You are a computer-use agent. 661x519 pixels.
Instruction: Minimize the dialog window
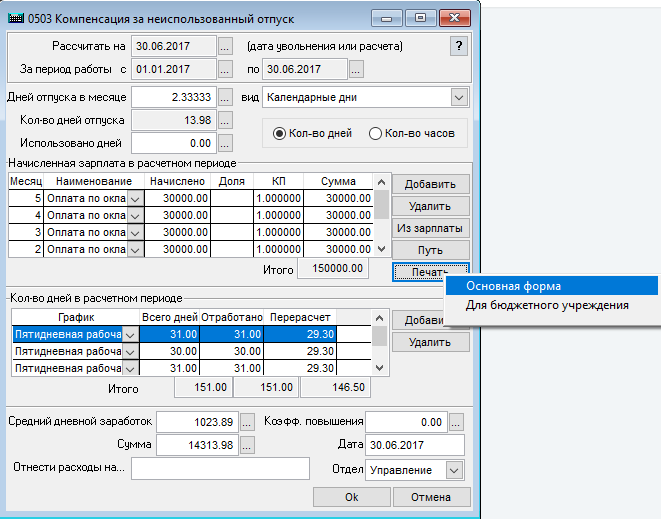coord(387,19)
